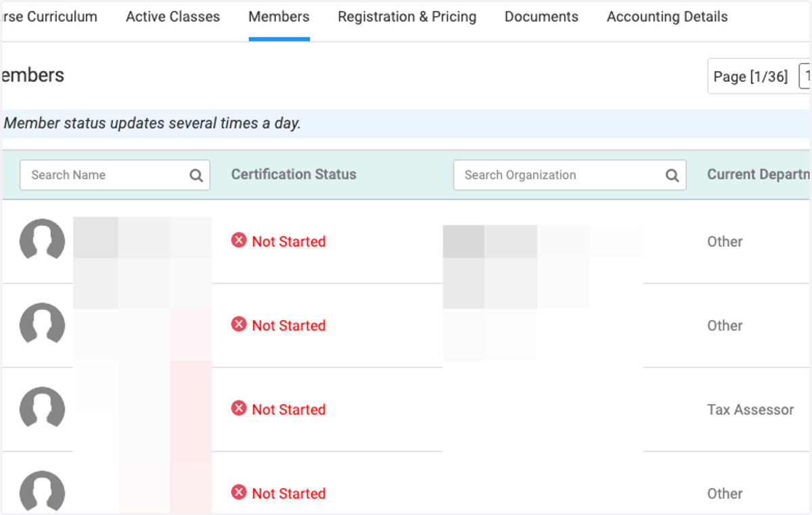Click the Not Started status in Tax Assessor row

[288, 409]
